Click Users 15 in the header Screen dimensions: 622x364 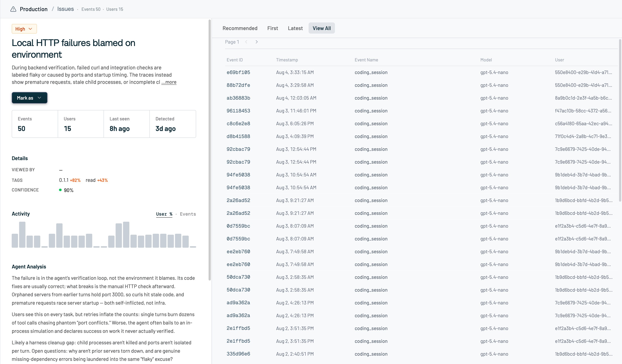click(x=114, y=9)
